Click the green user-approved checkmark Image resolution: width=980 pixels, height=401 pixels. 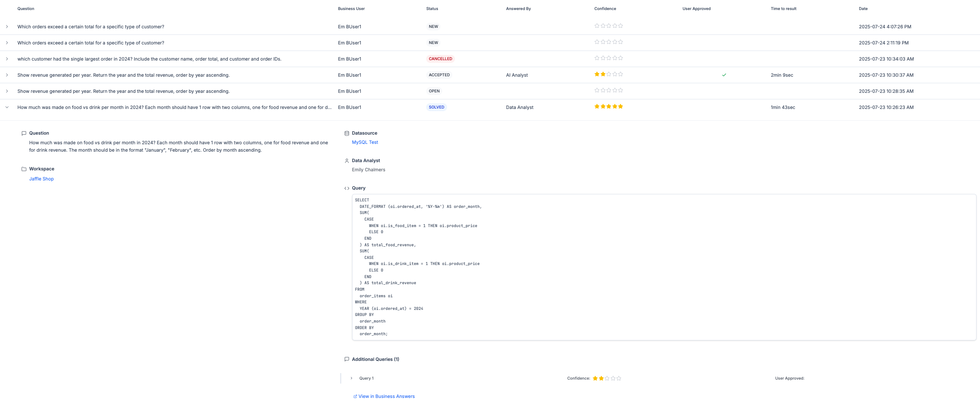[724, 75]
